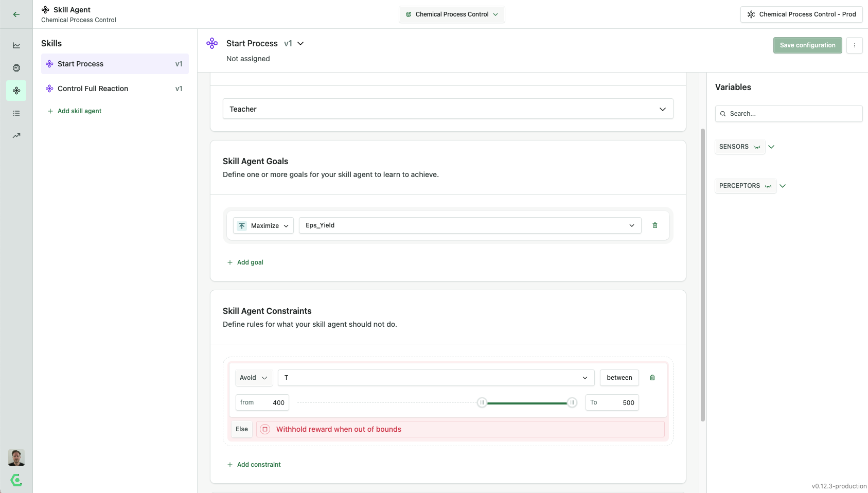This screenshot has width=868, height=493.
Task: Expand the SENSORS section chevron
Action: pyautogui.click(x=771, y=147)
